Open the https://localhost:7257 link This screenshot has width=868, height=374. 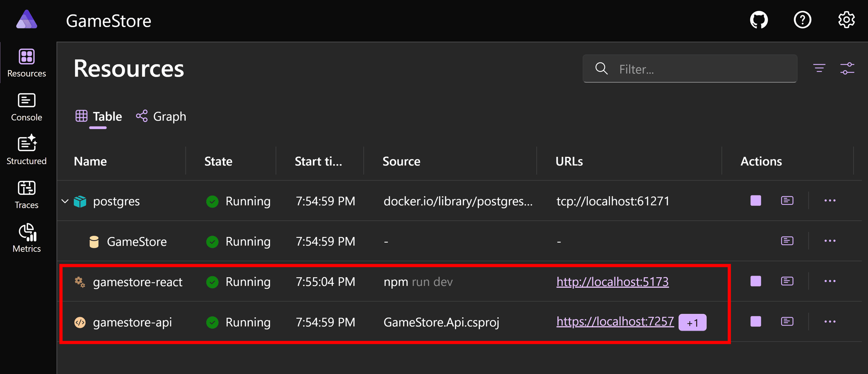615,322
